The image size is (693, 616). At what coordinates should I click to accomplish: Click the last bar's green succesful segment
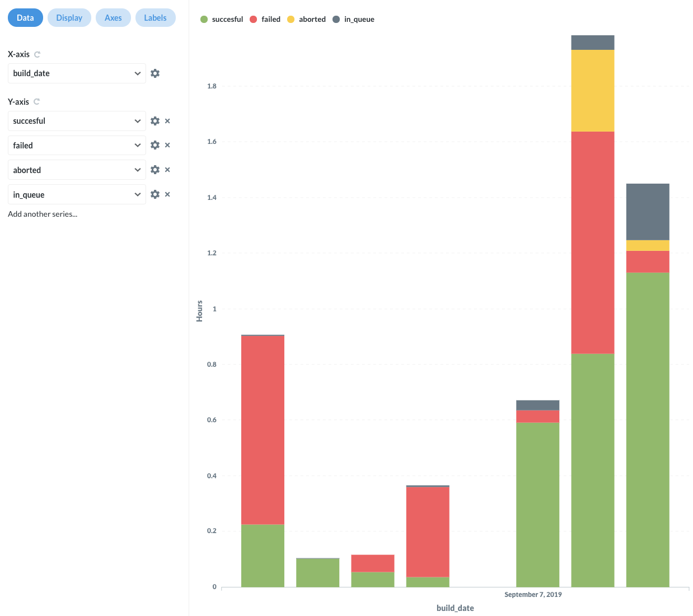click(x=648, y=430)
